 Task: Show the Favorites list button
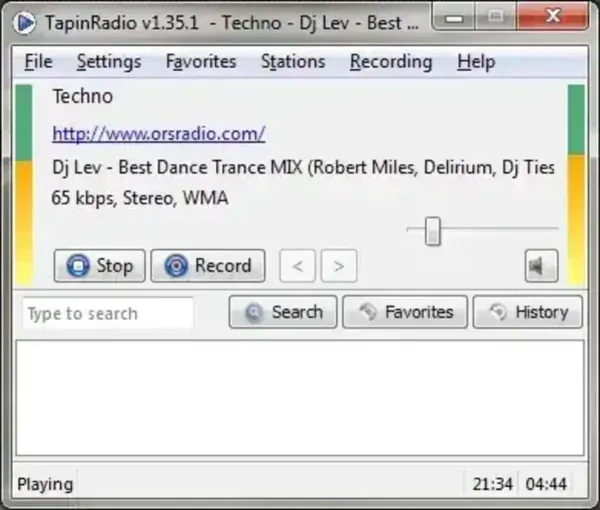405,312
